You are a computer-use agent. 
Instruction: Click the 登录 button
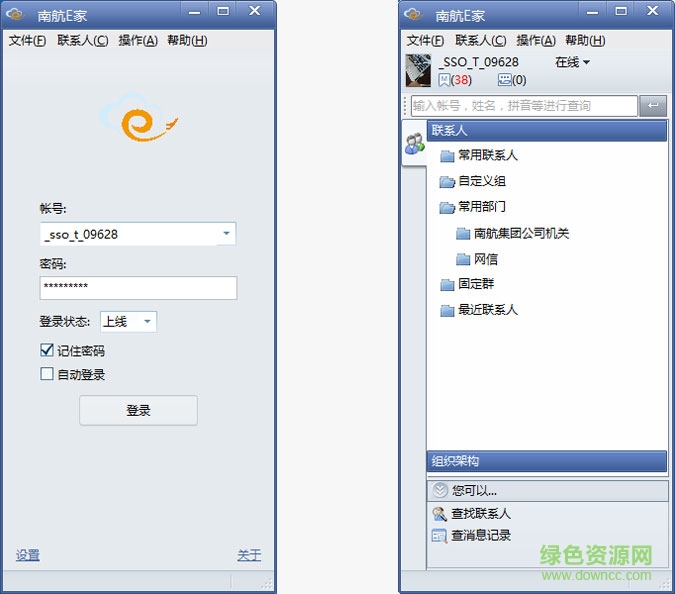tap(138, 411)
